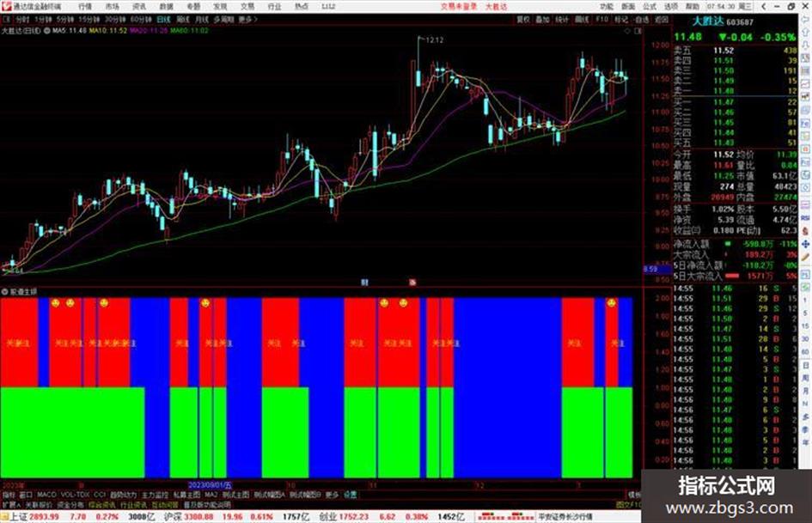Click the 交易未登录 login link
This screenshot has height=523, width=812.
point(459,7)
